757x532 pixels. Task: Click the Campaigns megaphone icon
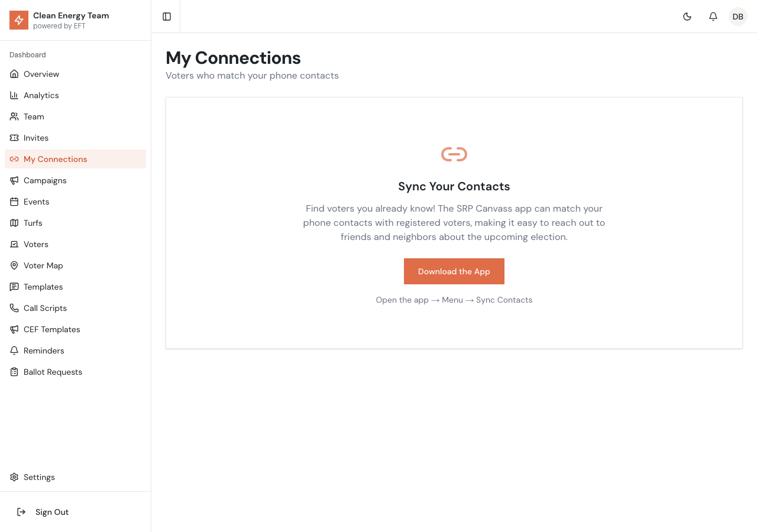[x=14, y=180]
